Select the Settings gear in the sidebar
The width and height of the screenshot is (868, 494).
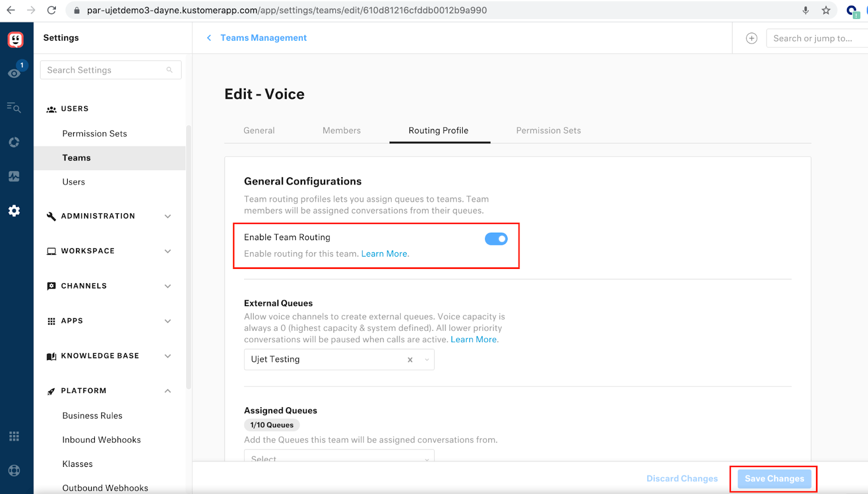pyautogui.click(x=14, y=211)
